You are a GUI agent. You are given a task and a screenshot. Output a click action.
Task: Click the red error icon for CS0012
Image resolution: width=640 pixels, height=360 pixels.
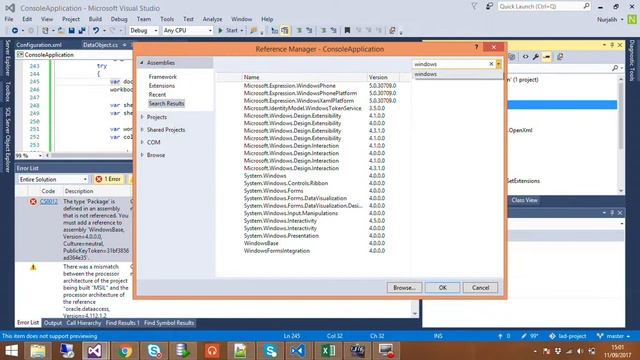33,202
